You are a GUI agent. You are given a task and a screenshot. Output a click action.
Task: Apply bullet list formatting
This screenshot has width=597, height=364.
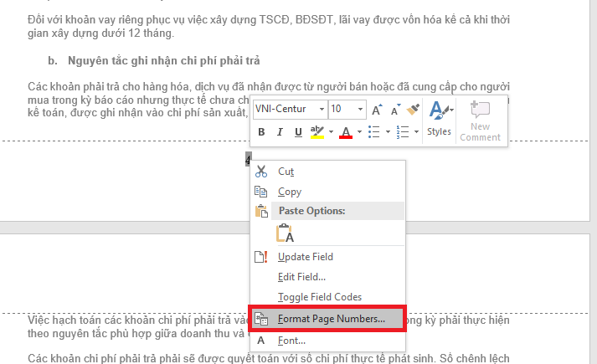pyautogui.click(x=374, y=132)
